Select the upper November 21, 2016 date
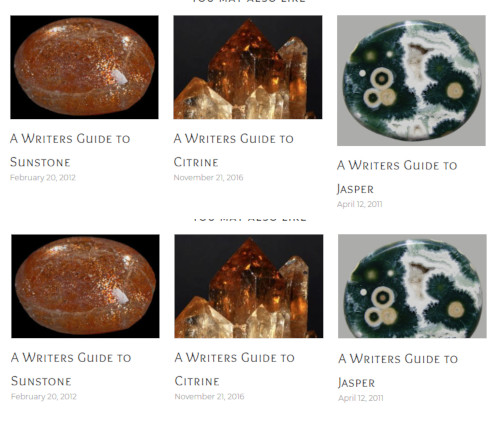 [x=208, y=178]
